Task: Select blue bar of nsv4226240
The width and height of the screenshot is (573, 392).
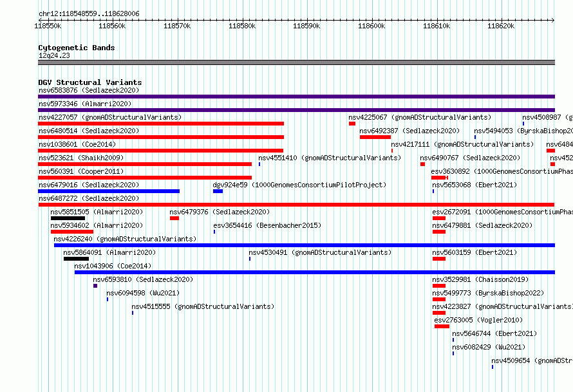Action: pos(305,245)
